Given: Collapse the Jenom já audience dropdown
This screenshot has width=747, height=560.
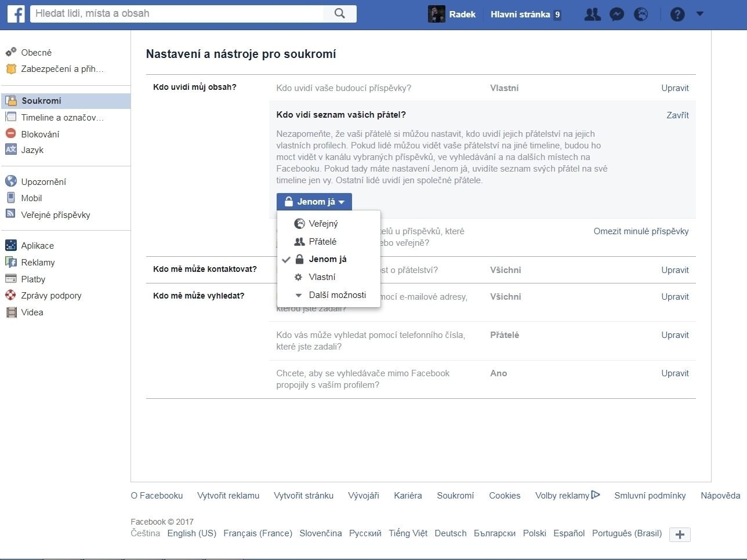Looking at the screenshot, I should [314, 202].
